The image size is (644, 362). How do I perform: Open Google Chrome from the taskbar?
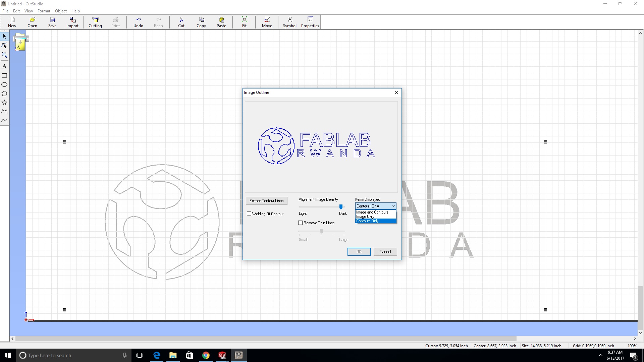pyautogui.click(x=206, y=355)
